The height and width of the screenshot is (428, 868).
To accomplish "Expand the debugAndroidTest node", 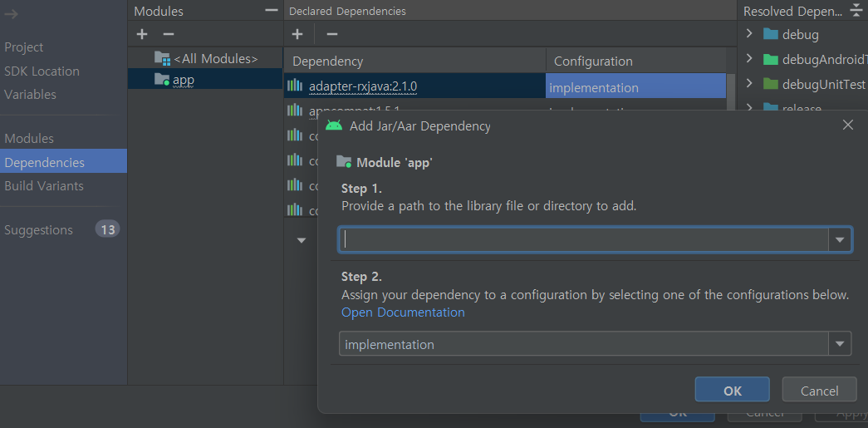I will (749, 59).
